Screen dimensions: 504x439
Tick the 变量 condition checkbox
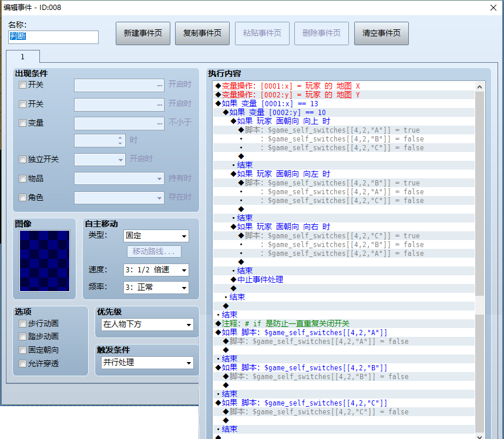(22, 123)
